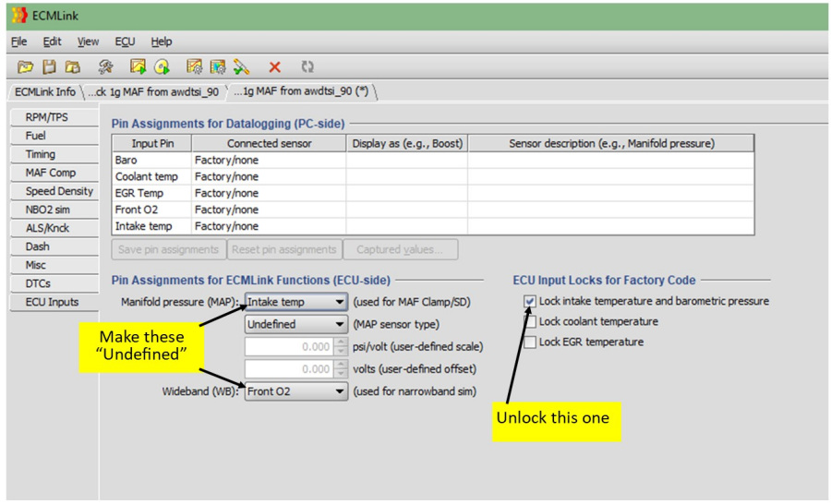Viewport: 831px width, 504px height.
Task: Open the ECU Inputs side tab
Action: click(x=54, y=302)
